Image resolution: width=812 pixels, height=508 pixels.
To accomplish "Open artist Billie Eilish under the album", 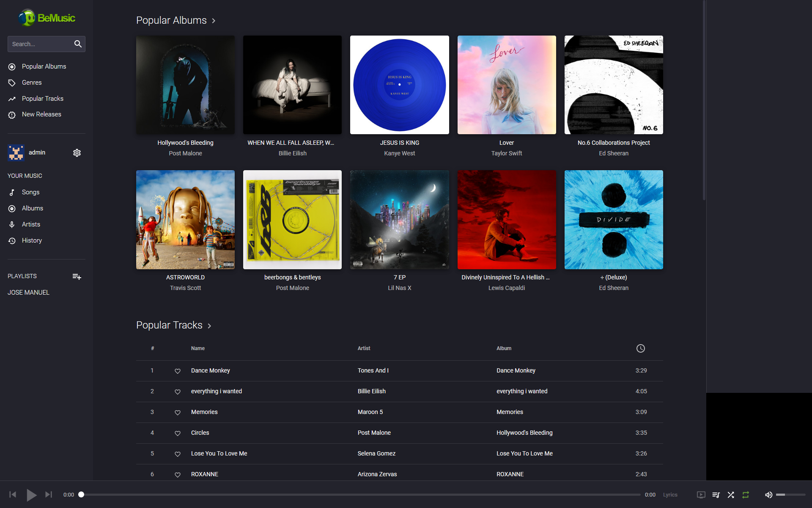I will pos(293,153).
